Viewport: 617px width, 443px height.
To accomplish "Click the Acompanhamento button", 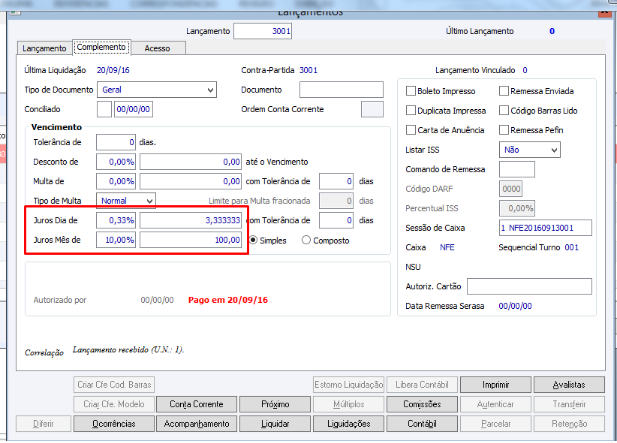I will coord(196,424).
